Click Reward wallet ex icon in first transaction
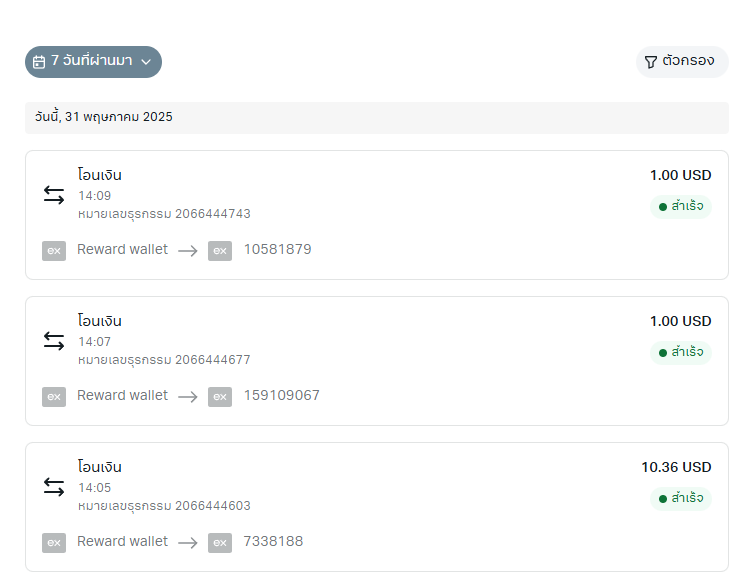This screenshot has width=745, height=579. (54, 251)
